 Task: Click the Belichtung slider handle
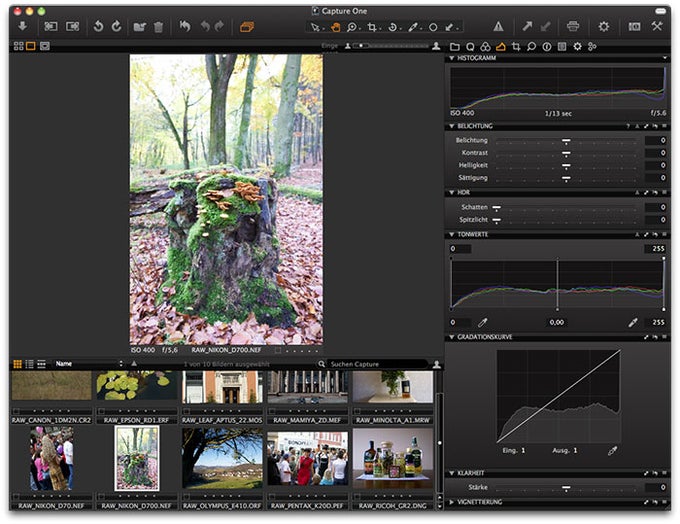tap(566, 141)
